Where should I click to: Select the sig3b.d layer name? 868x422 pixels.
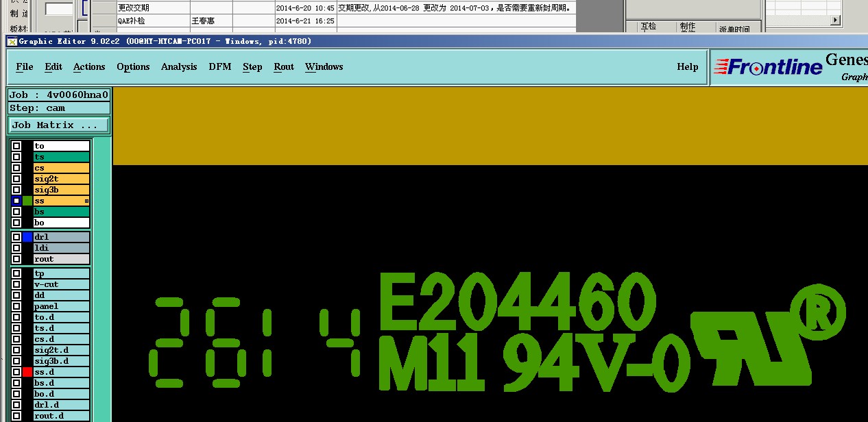(62, 361)
